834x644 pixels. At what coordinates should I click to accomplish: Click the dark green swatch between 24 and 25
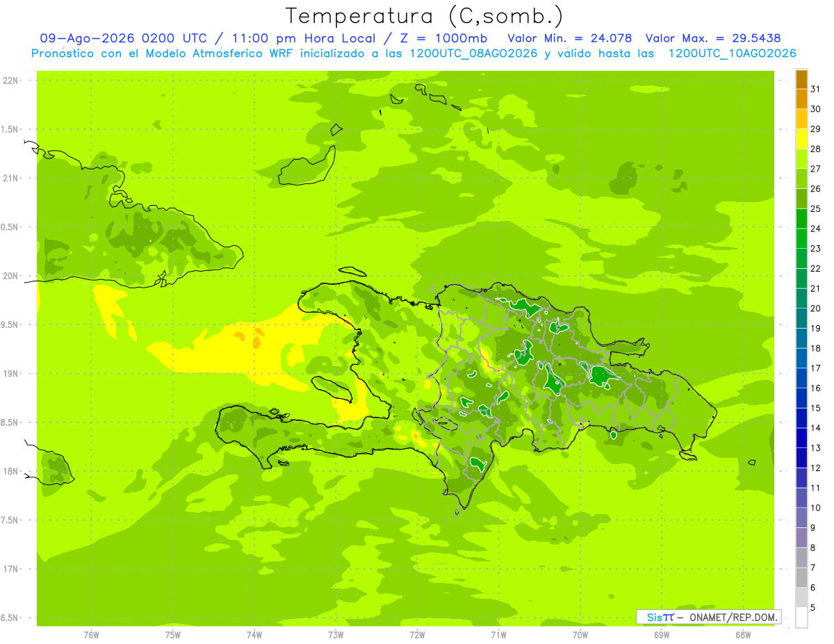[801, 218]
